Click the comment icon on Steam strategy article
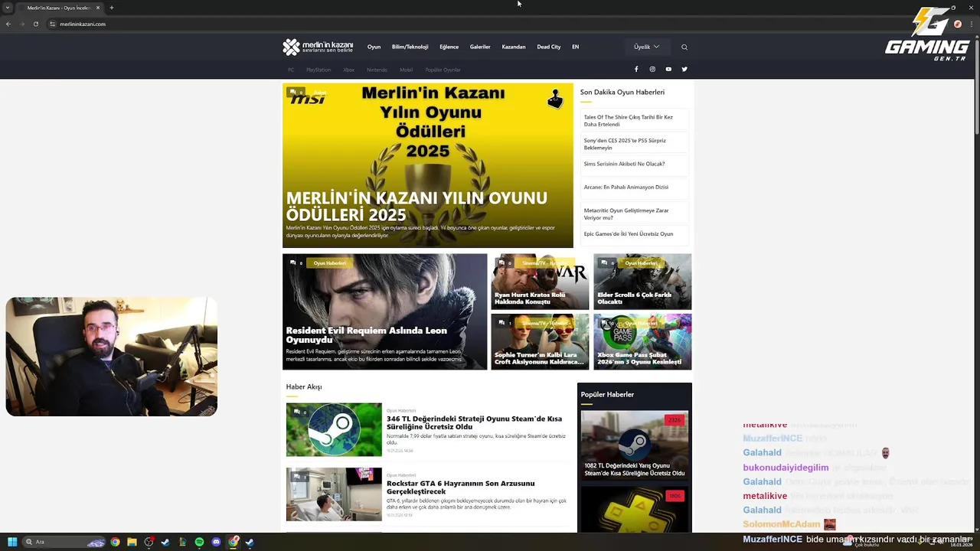The width and height of the screenshot is (980, 551). (x=296, y=412)
